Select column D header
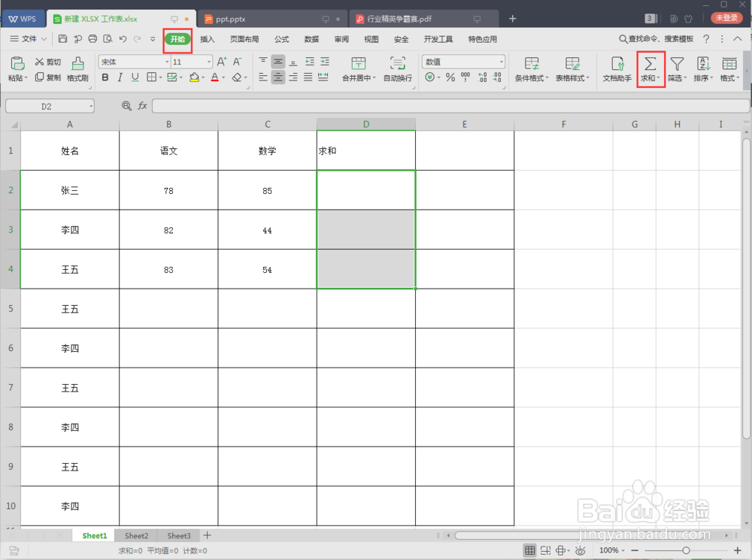The height and width of the screenshot is (560, 752). tap(366, 124)
